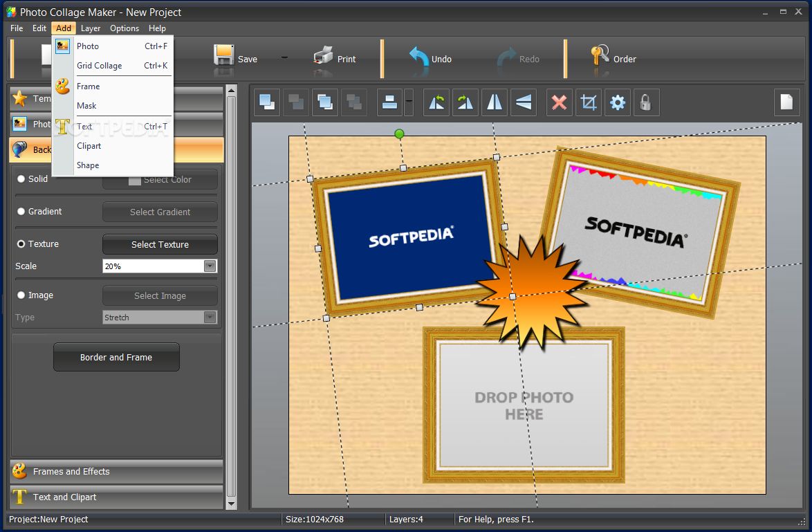Click the Photo icon in Add menu
The height and width of the screenshot is (532, 812).
[x=63, y=46]
